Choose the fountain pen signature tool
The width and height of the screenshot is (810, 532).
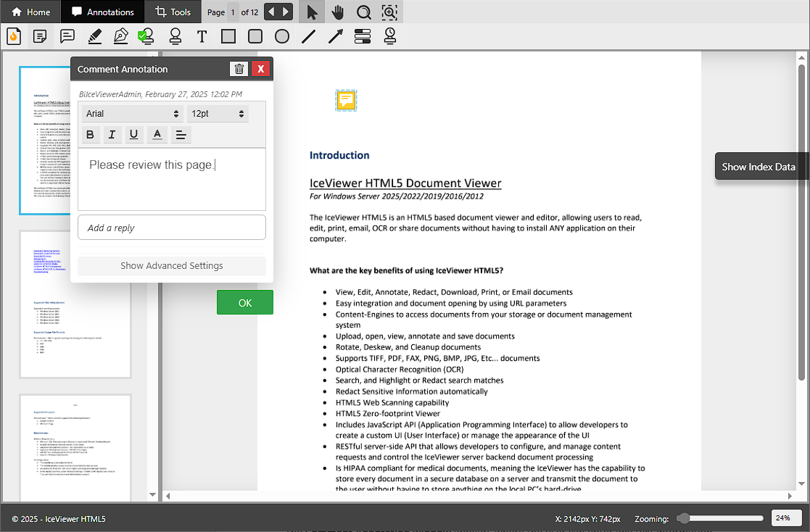click(120, 36)
